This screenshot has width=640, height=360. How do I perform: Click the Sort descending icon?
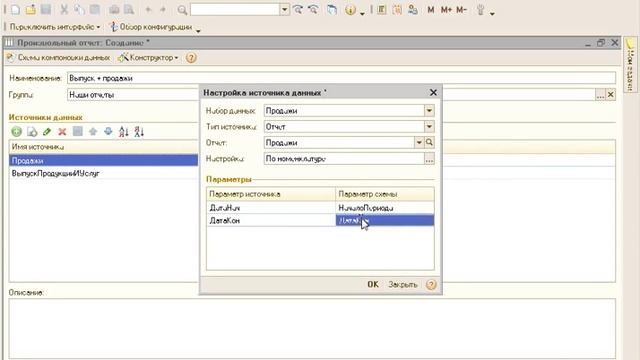pos(139,131)
